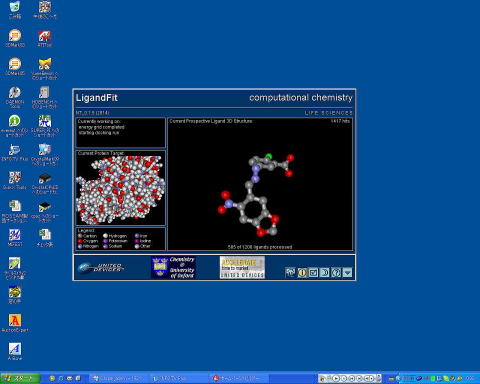Click the yellow info (i) button in LigandFit

click(302, 273)
